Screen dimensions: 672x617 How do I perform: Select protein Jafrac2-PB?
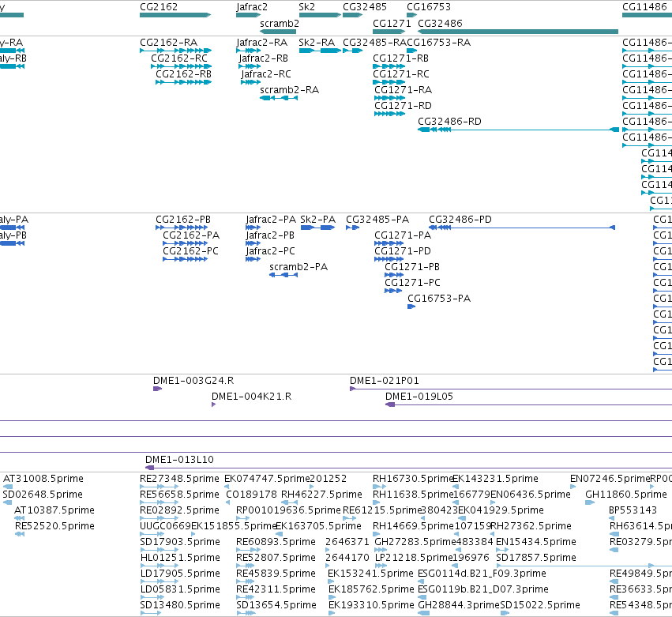pyautogui.click(x=253, y=243)
